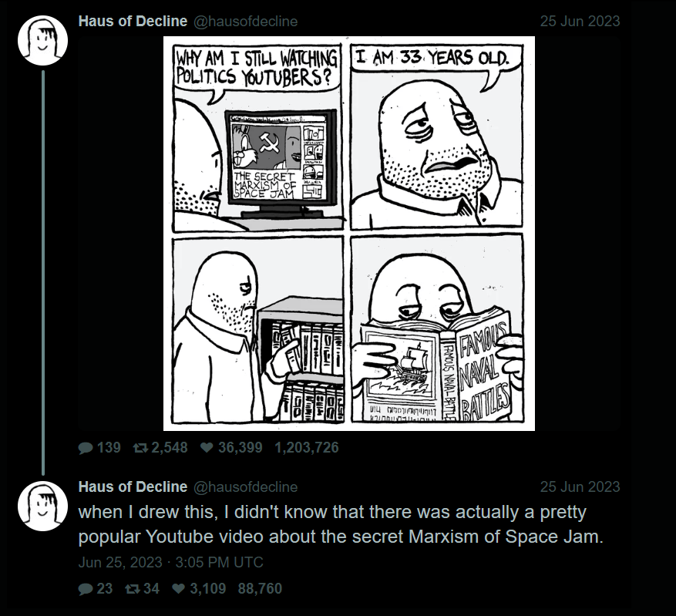Click the 1,203,726 view count
Viewport: 676px width, 616px height.
tap(307, 447)
